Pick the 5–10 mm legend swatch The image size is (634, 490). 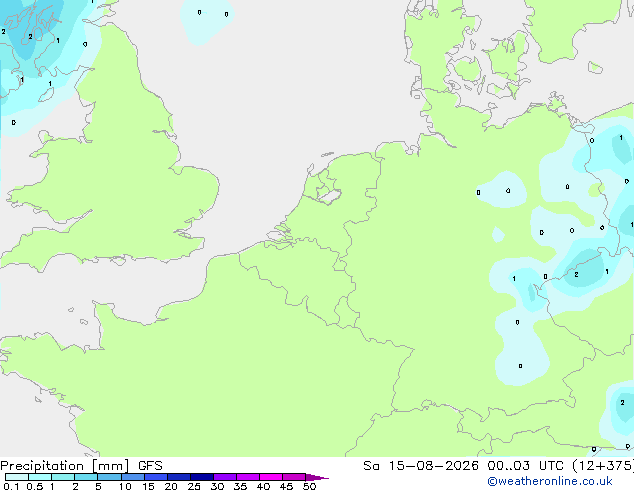coord(109,477)
